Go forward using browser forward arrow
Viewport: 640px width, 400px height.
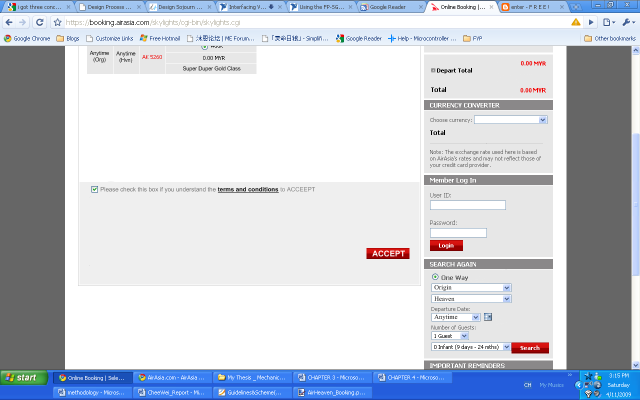(23, 22)
